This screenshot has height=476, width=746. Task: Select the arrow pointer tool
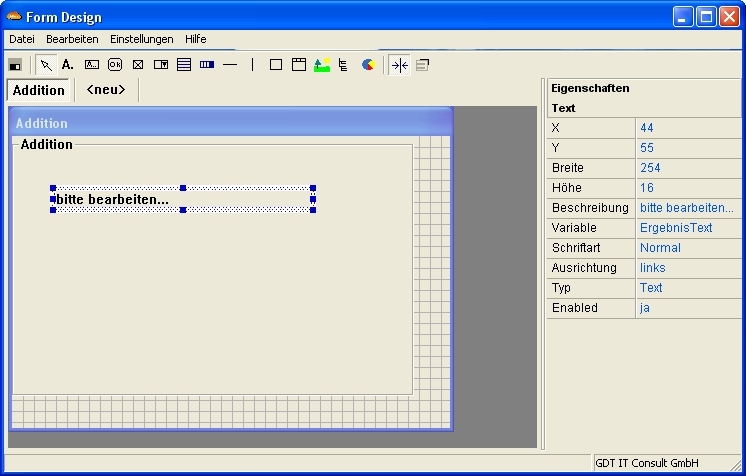click(46, 65)
